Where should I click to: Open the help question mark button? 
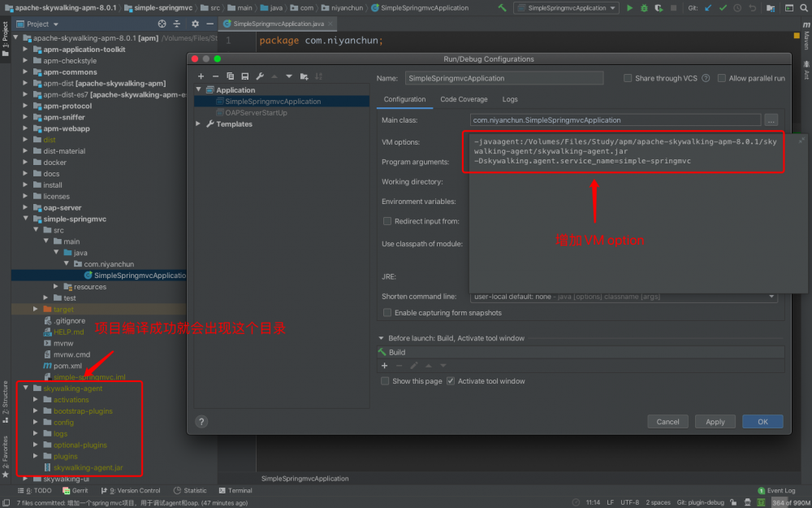click(202, 422)
